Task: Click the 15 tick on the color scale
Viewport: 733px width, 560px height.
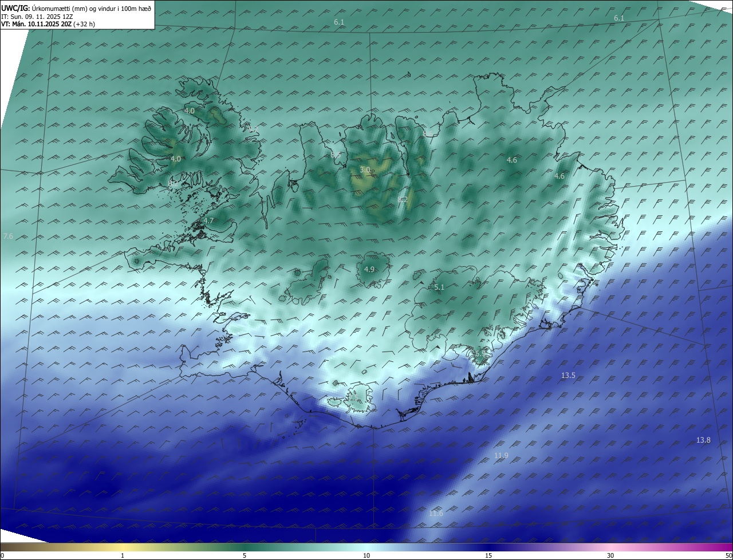Action: (488, 556)
